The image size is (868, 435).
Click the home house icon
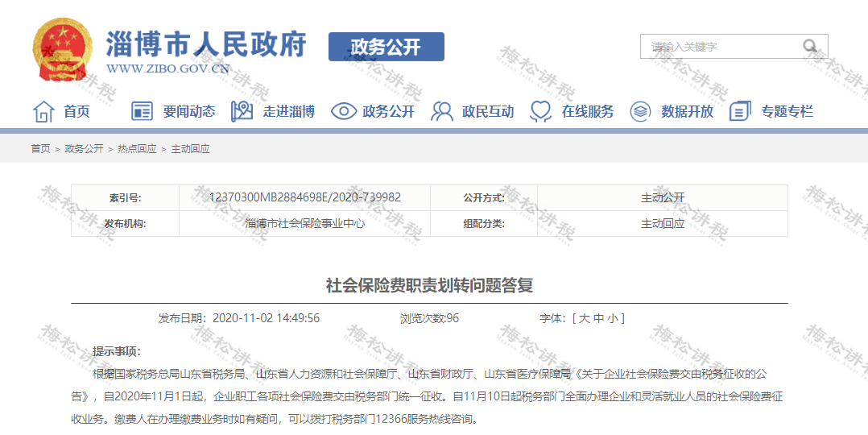click(x=43, y=111)
